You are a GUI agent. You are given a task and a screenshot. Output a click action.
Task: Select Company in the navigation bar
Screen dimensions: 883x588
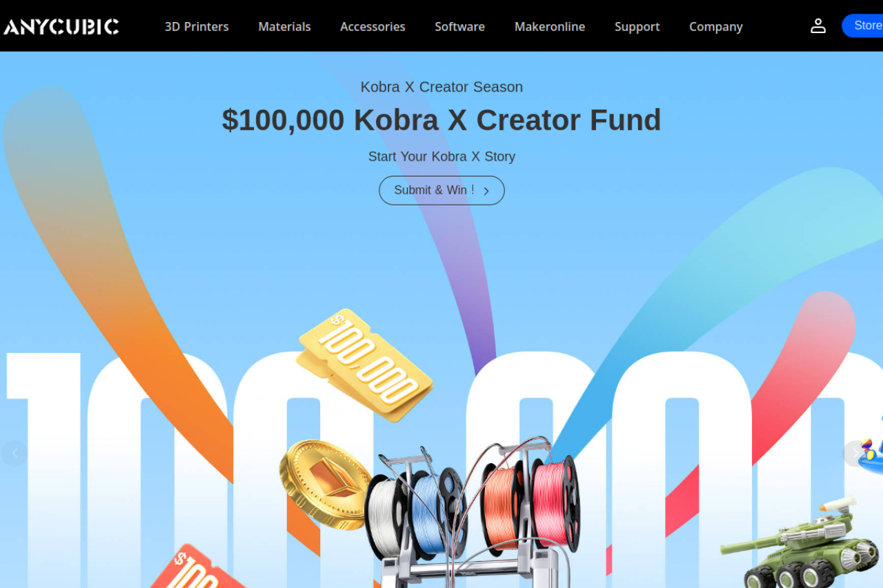tap(716, 26)
